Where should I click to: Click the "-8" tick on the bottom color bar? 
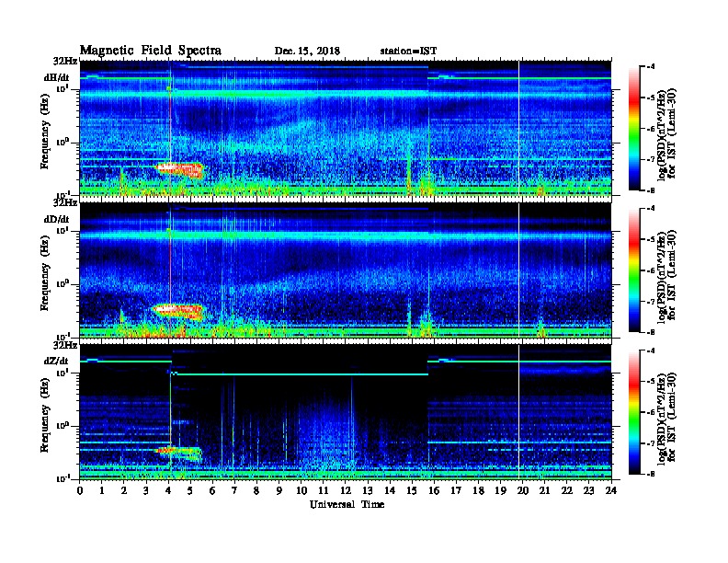(652, 474)
